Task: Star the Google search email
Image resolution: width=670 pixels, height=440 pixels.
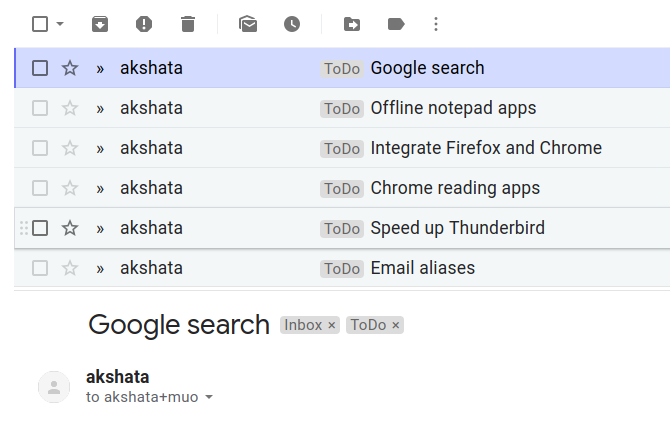Action: [x=70, y=68]
